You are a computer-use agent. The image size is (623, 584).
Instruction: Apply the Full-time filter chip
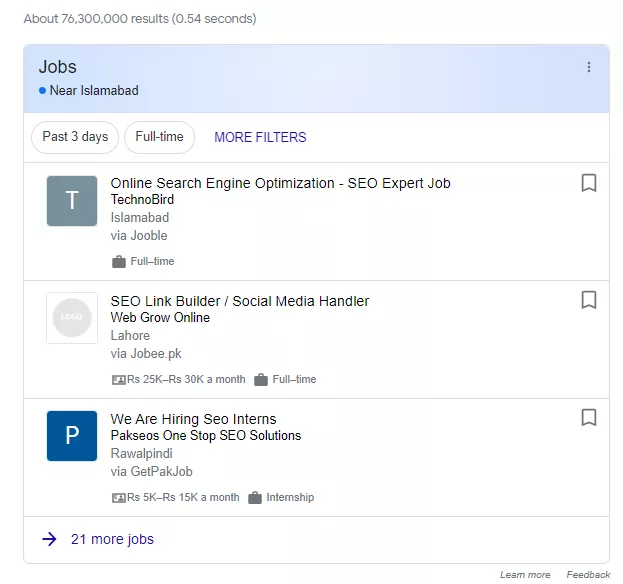(159, 137)
